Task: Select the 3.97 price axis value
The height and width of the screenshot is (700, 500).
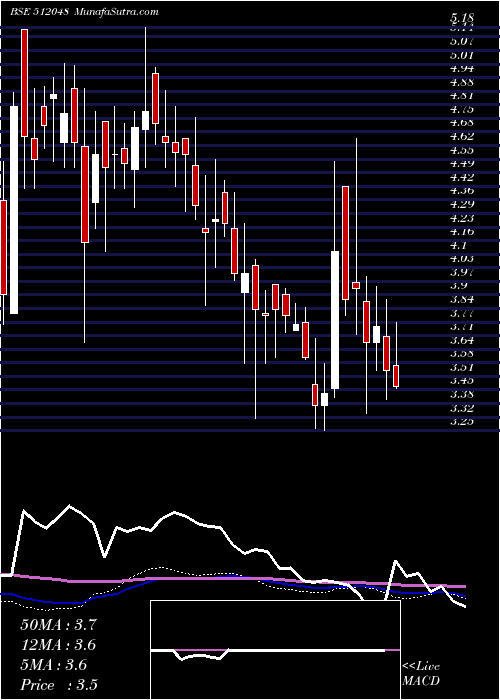Action: [x=462, y=272]
